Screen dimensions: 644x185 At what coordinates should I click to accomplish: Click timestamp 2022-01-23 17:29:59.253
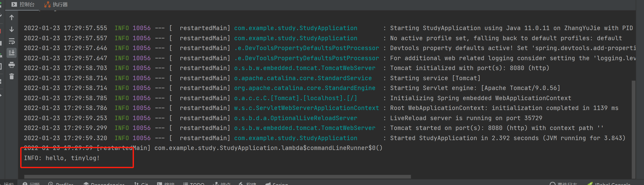pyautogui.click(x=66, y=118)
